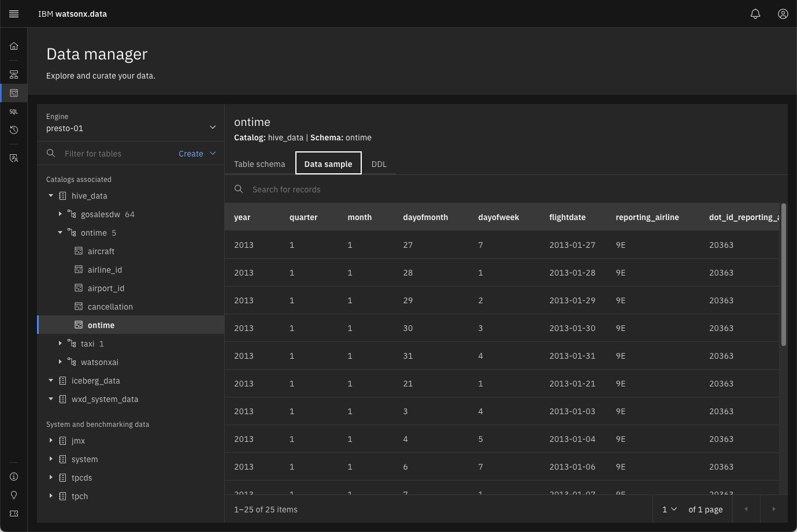
Task: Open the hamburger navigation menu
Action: tap(14, 14)
